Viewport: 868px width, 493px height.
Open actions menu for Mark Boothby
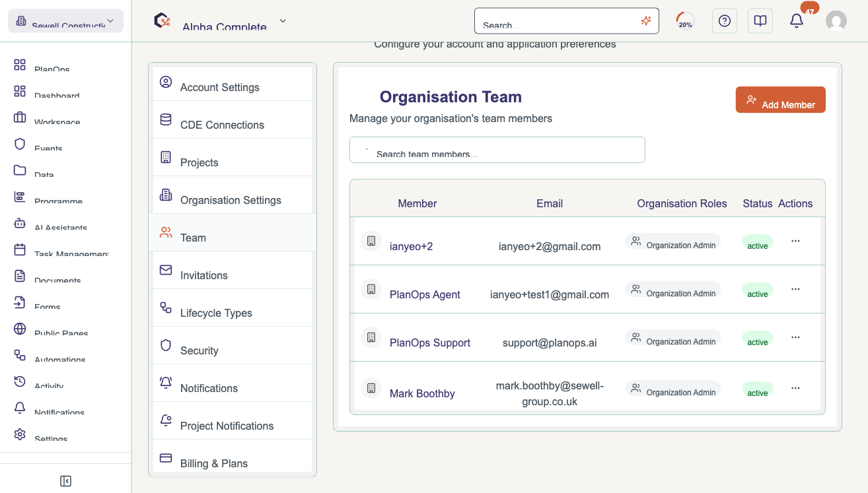(x=795, y=388)
